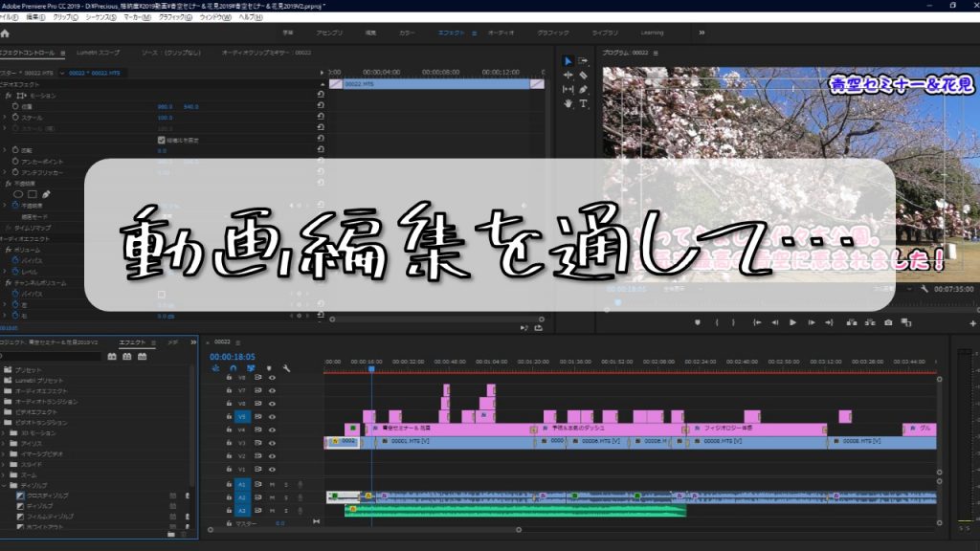The image size is (980, 551).
Task: Click the ellipse mask tool under Opacity
Action: (18, 194)
